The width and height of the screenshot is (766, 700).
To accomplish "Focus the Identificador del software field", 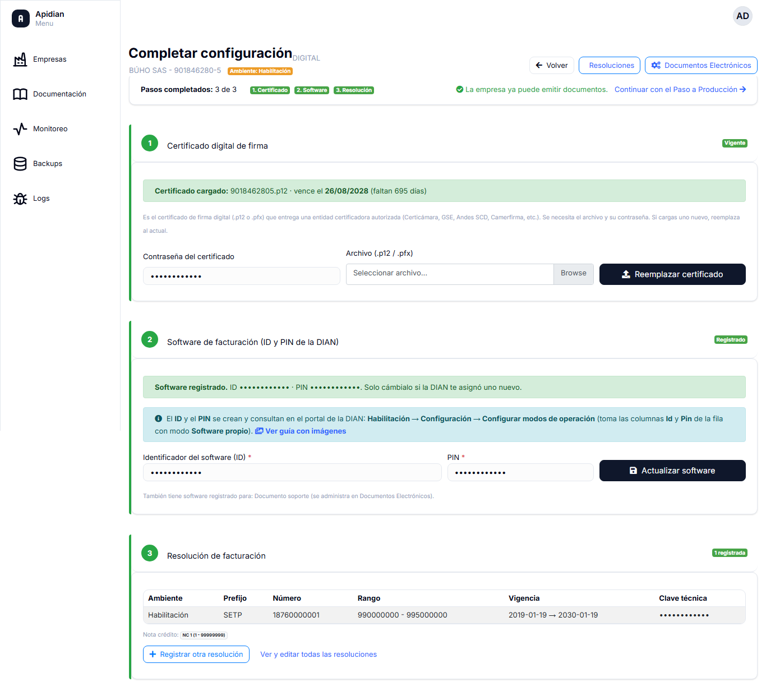I will [x=292, y=472].
